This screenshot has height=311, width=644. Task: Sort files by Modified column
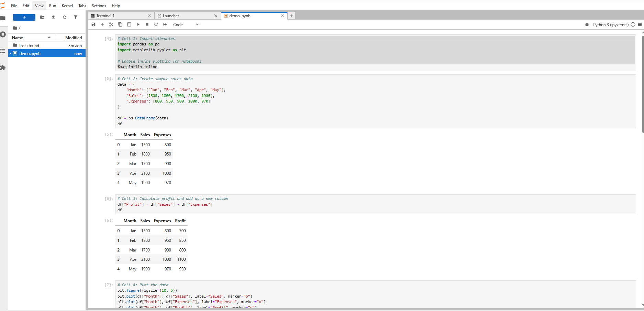pyautogui.click(x=74, y=38)
